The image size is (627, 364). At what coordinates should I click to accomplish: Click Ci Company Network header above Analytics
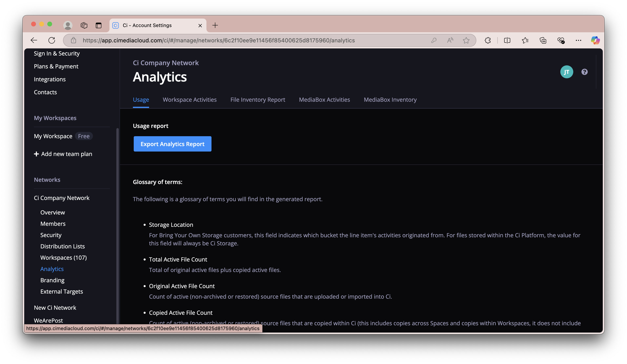coord(166,63)
